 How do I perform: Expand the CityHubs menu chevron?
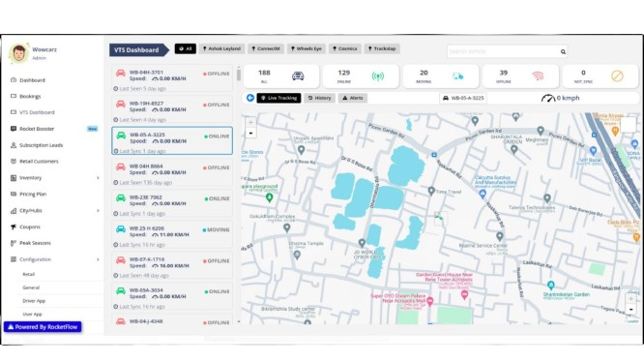[x=98, y=210]
